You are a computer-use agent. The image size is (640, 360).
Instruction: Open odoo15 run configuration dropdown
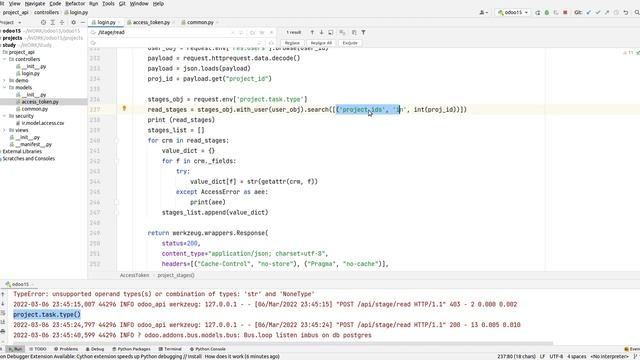pyautogui.click(x=513, y=13)
